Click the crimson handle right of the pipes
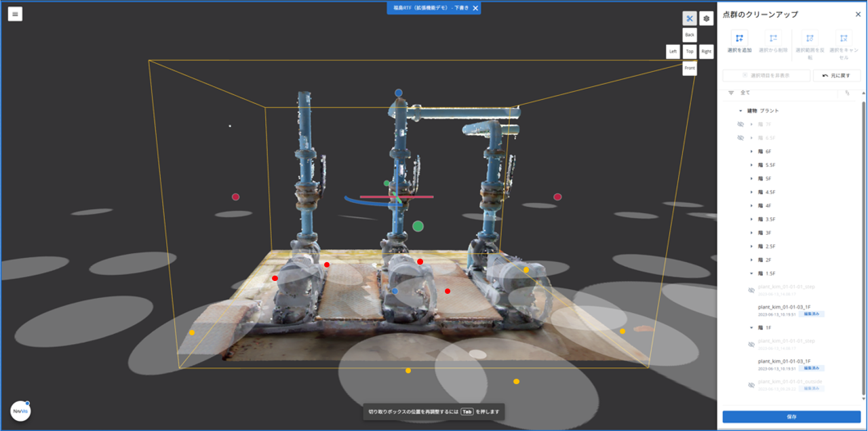The image size is (868, 431). click(557, 197)
